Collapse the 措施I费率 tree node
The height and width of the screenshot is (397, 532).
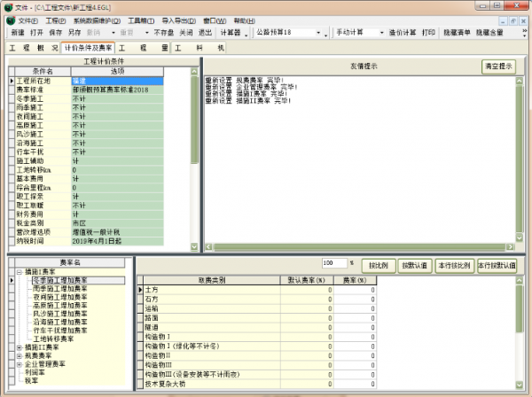20,272
